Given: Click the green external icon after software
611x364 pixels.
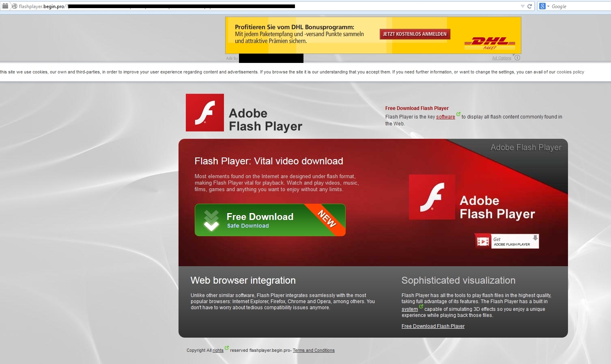Looking at the screenshot, I should click(x=458, y=114).
